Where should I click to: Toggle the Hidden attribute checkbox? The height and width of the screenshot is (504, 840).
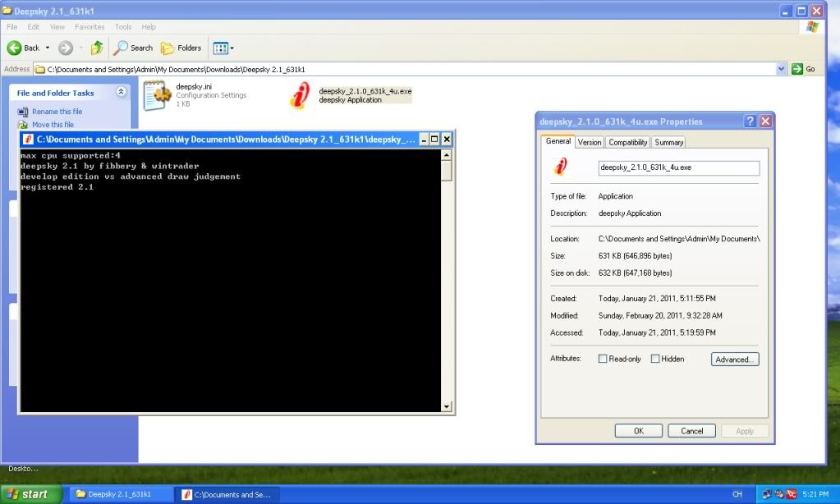pos(655,359)
